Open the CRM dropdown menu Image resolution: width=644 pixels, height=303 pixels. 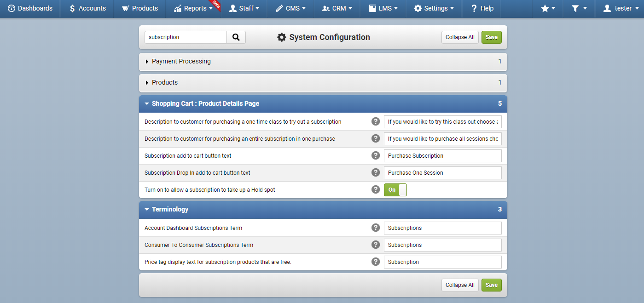pyautogui.click(x=337, y=8)
